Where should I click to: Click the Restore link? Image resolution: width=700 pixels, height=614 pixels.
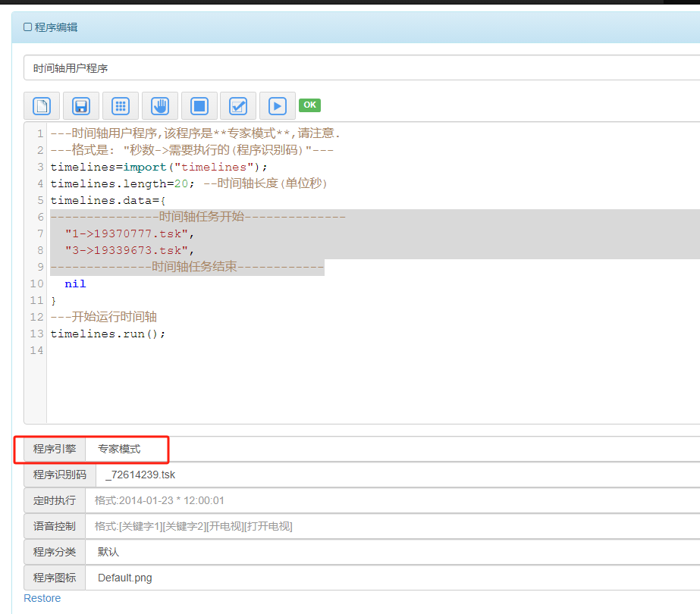(42, 598)
